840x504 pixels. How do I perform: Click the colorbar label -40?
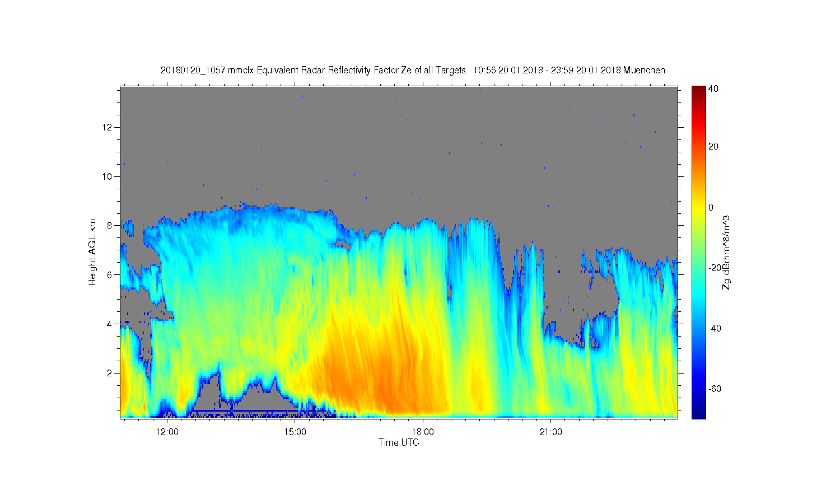pos(715,328)
